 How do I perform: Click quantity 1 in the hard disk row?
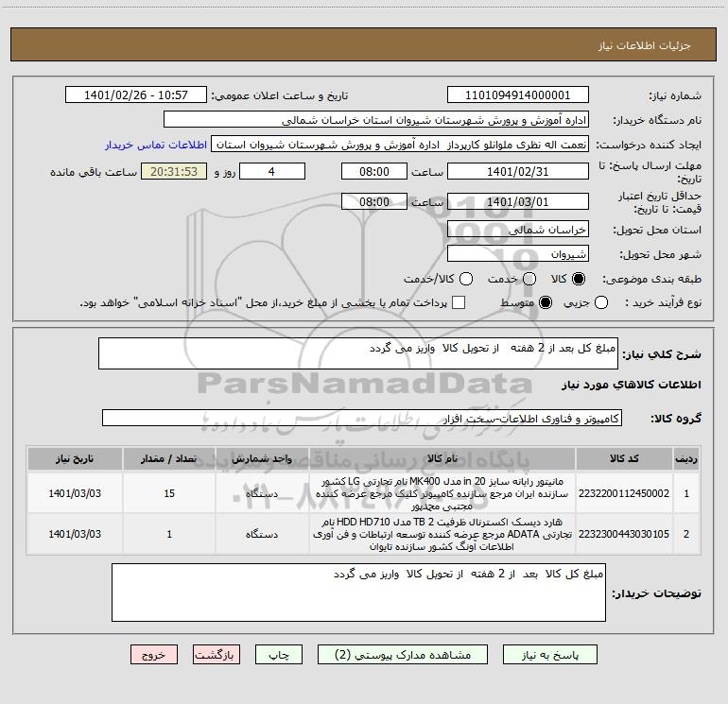[x=169, y=534]
